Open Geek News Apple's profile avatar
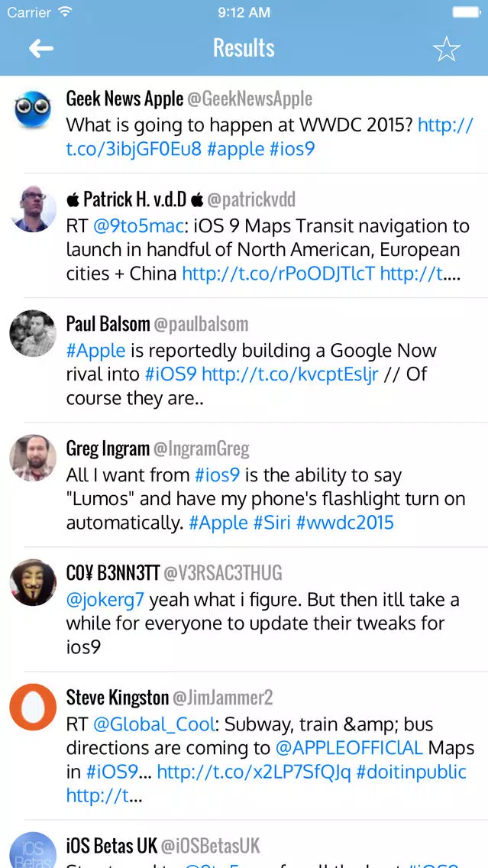The width and height of the screenshot is (488, 868). click(x=33, y=109)
